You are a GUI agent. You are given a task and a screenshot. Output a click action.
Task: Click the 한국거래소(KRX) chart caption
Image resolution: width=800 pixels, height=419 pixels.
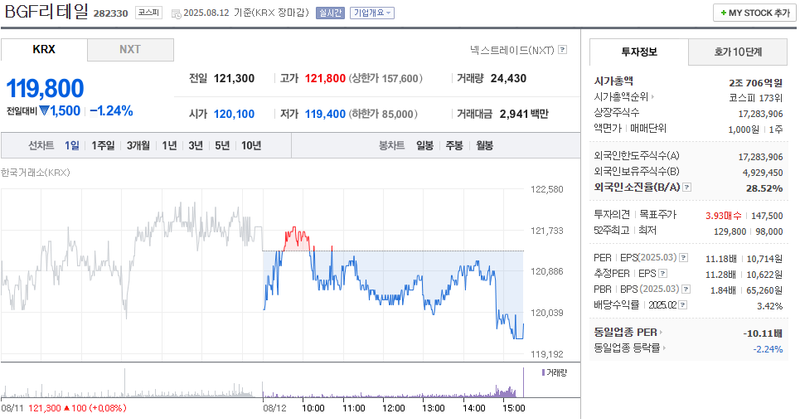tap(36, 172)
